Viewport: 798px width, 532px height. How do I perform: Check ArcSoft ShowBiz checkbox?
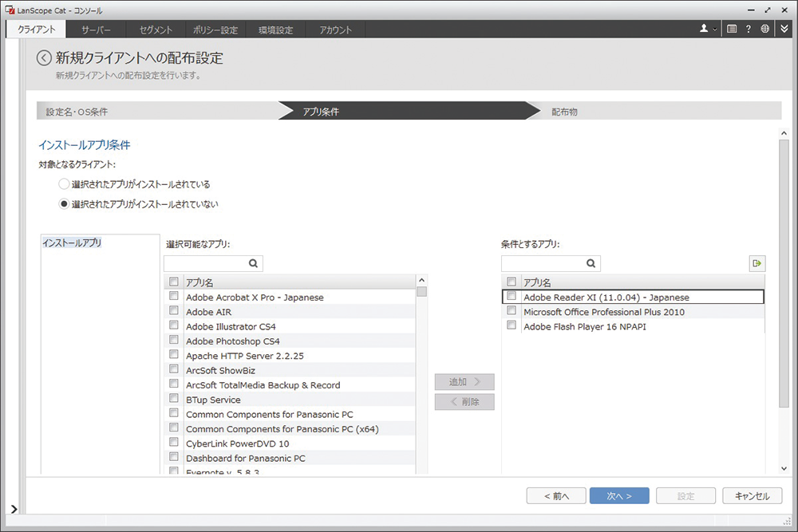click(174, 369)
